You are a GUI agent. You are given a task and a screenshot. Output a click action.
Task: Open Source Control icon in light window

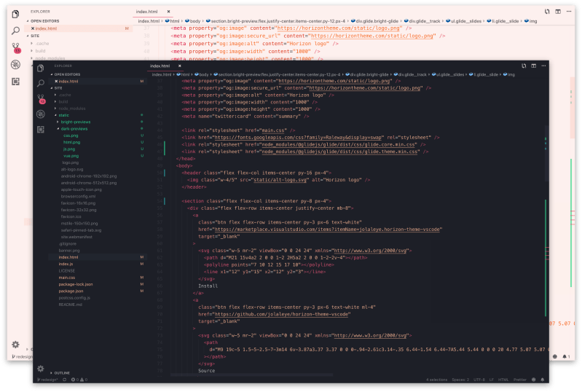16,47
